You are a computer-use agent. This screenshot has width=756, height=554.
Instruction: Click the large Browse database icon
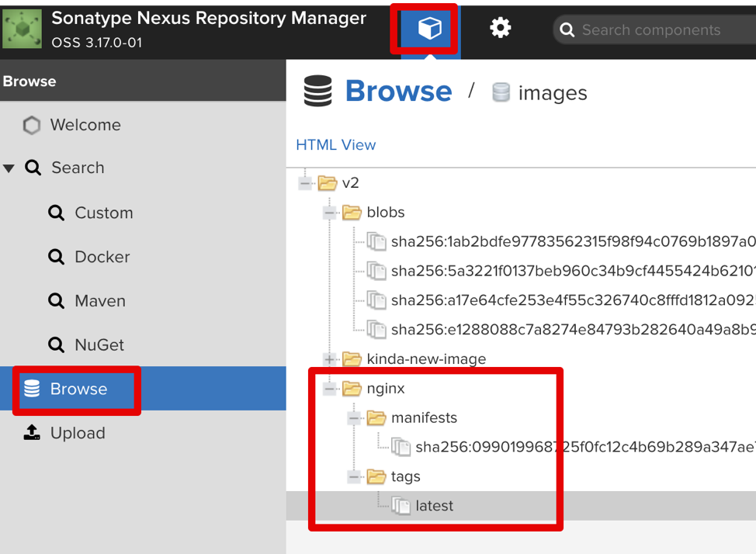pos(317,91)
